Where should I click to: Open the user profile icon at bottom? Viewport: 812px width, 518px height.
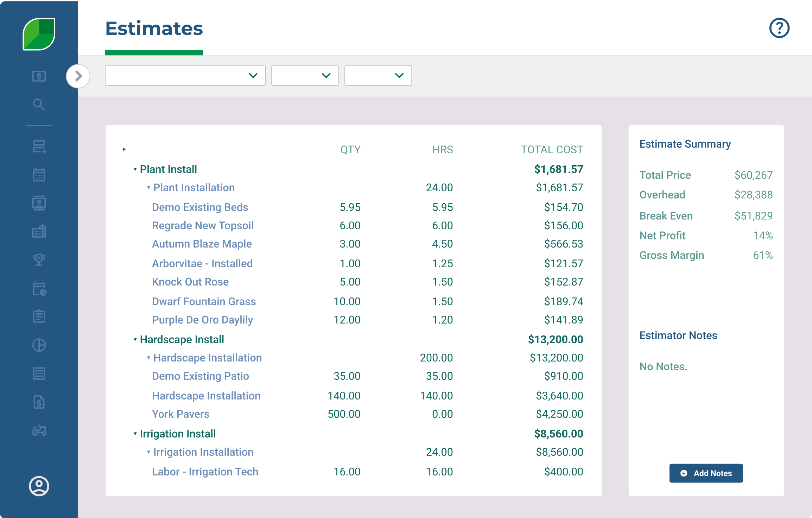(x=39, y=486)
